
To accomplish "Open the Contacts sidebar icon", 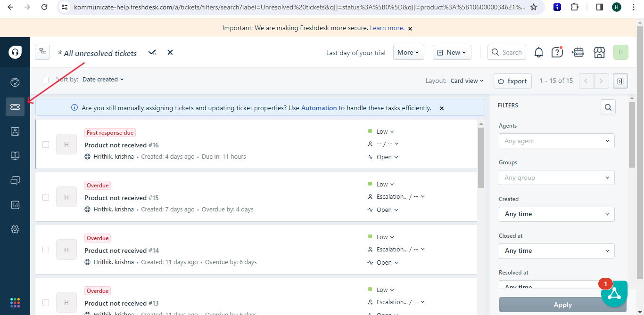I will [x=15, y=131].
